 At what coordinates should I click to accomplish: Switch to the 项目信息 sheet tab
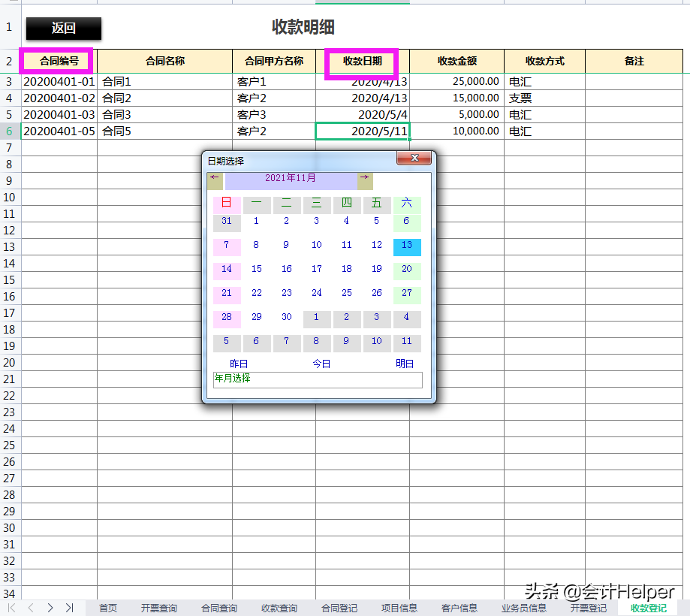pyautogui.click(x=399, y=608)
